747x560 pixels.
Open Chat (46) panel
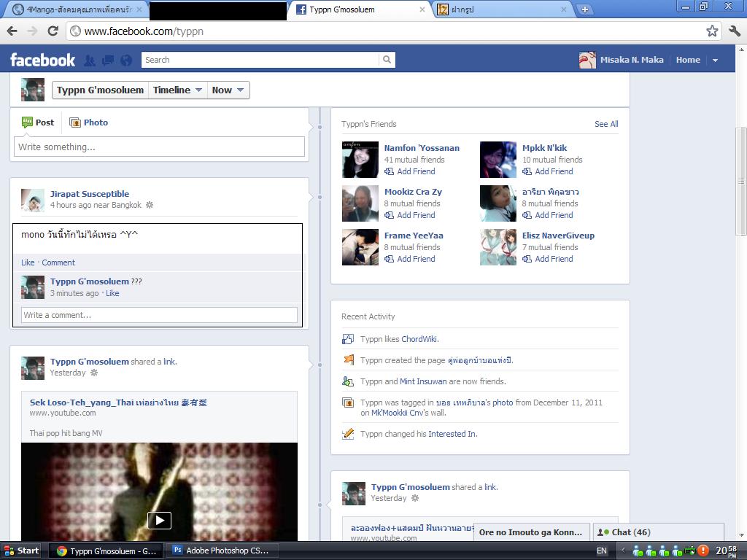[x=659, y=532]
